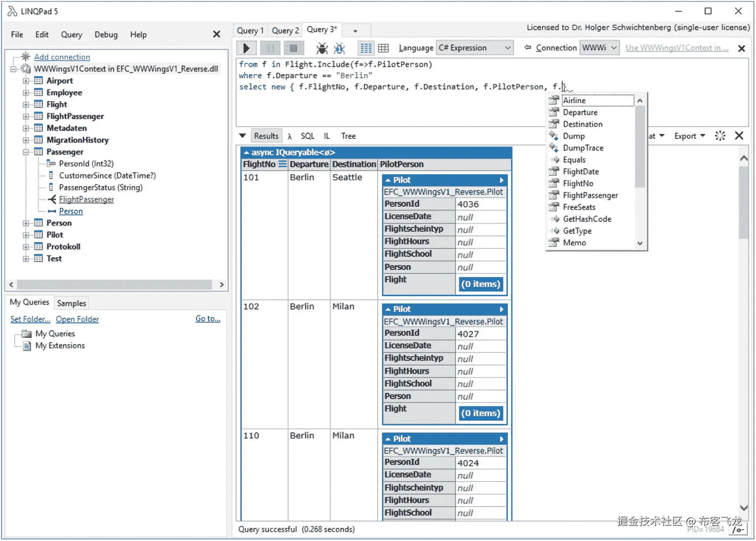
Task: Click the blue bug debug icon
Action: (x=340, y=48)
